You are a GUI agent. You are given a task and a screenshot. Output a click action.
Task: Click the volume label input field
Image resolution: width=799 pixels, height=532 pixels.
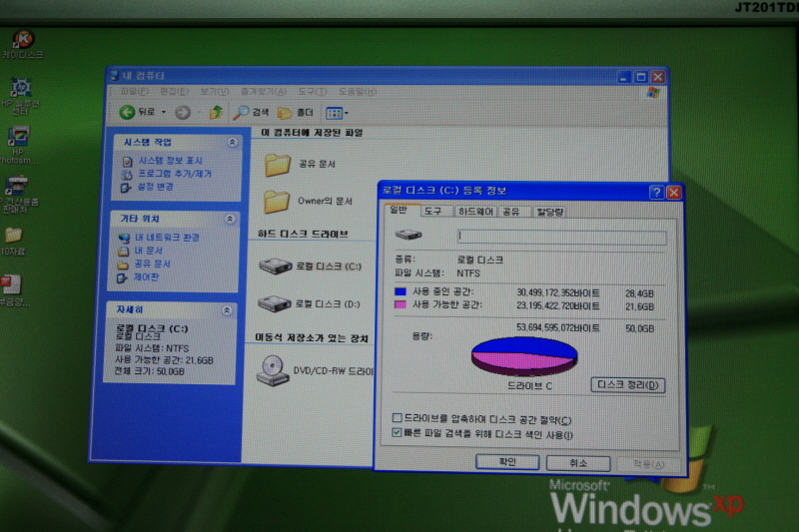pyautogui.click(x=561, y=238)
